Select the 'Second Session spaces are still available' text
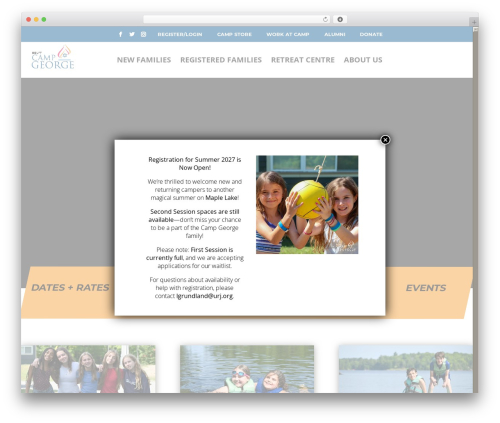The width and height of the screenshot is (500, 423). 194,215
